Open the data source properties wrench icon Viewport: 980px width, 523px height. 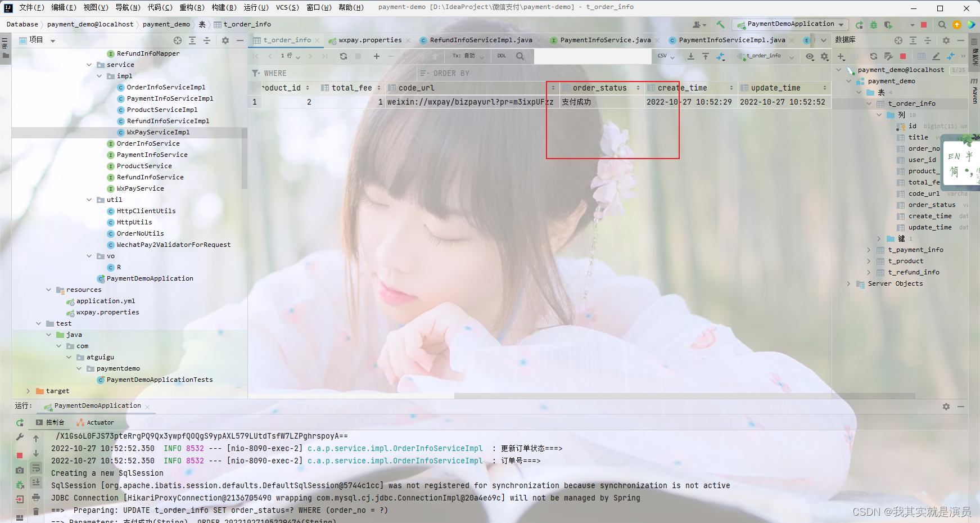coord(888,56)
